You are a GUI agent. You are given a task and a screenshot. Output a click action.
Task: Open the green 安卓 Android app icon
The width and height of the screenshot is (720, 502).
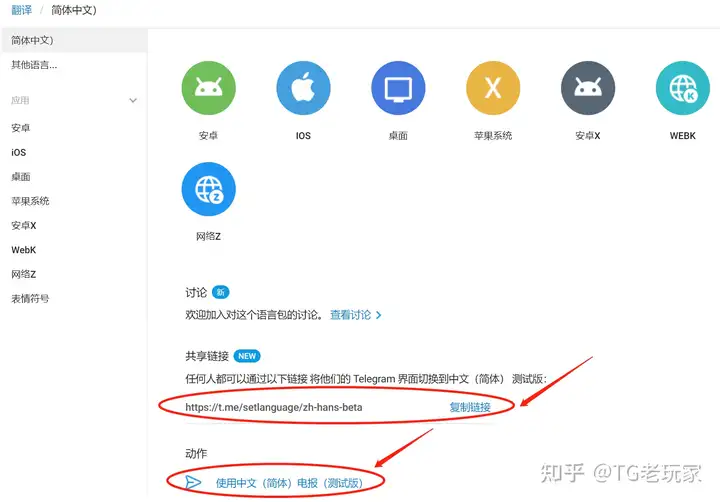coord(208,88)
